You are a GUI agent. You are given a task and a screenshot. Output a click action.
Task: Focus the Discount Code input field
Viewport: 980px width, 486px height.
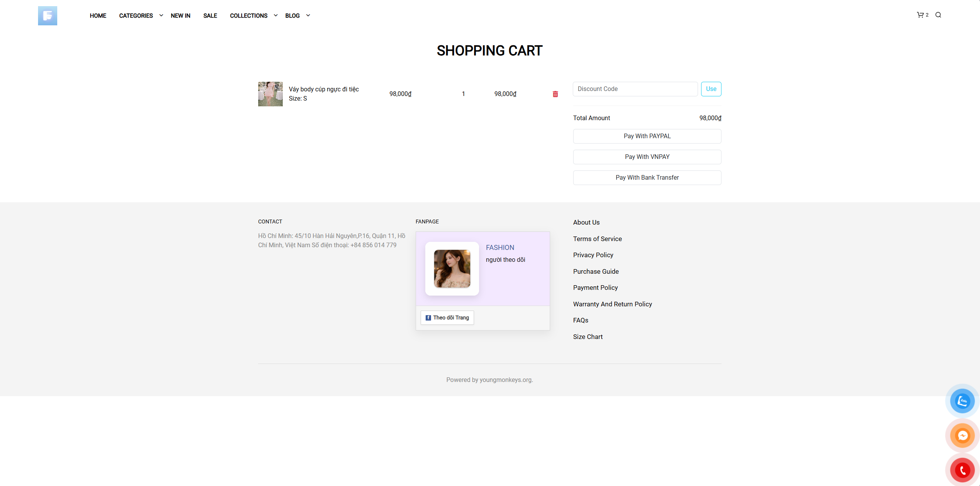635,89
